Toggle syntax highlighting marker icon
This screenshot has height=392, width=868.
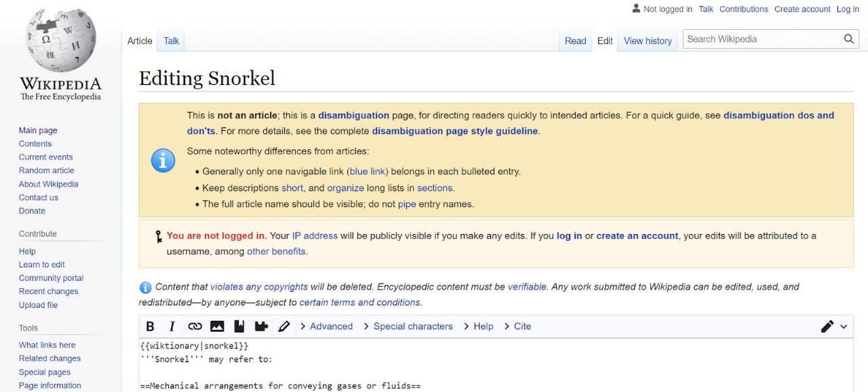(284, 326)
